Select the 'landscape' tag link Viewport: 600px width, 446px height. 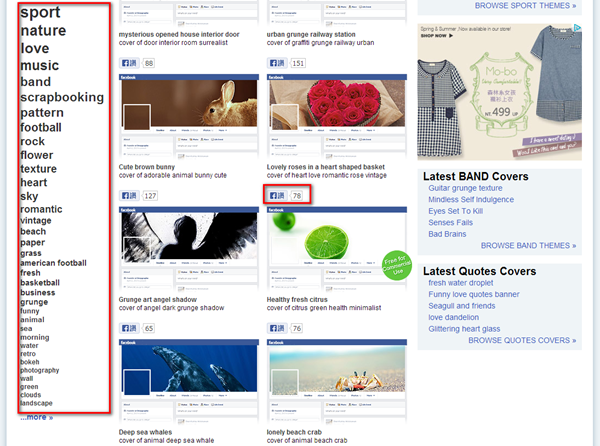[36, 403]
